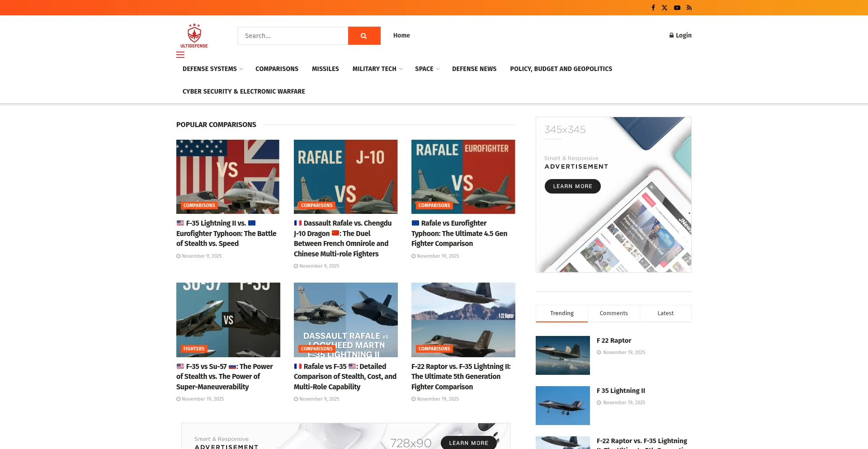Read the F-35 Lightning II vs. Eurofighter article
Viewport: 868px width, 449px height.
click(x=226, y=233)
